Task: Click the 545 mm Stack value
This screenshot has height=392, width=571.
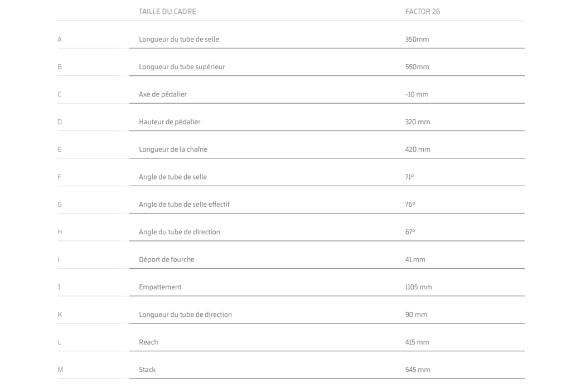Action: click(417, 370)
